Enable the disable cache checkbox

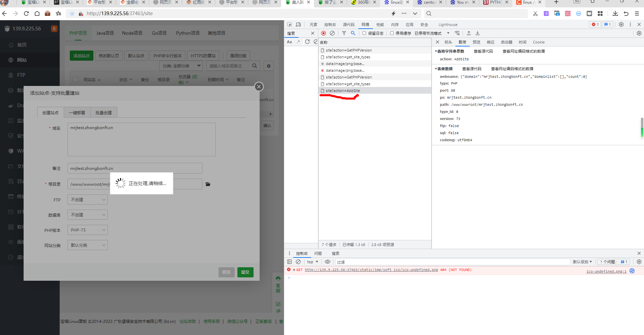392,33
